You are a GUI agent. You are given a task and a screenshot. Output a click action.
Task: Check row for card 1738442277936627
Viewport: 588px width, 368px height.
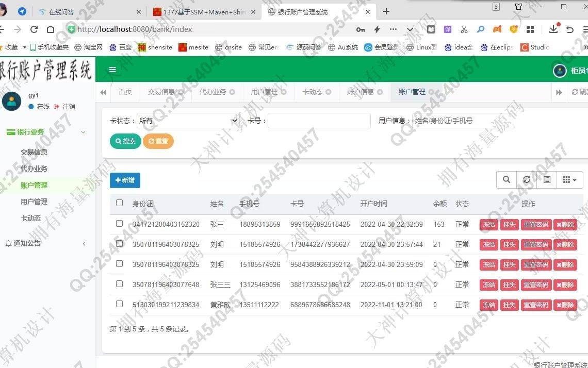click(x=119, y=244)
